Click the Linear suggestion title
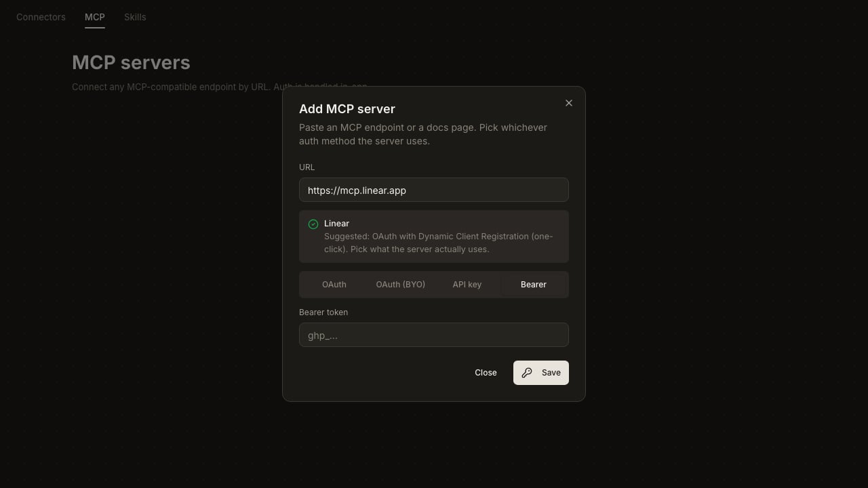Viewport: 868px width, 488px height. click(x=336, y=224)
